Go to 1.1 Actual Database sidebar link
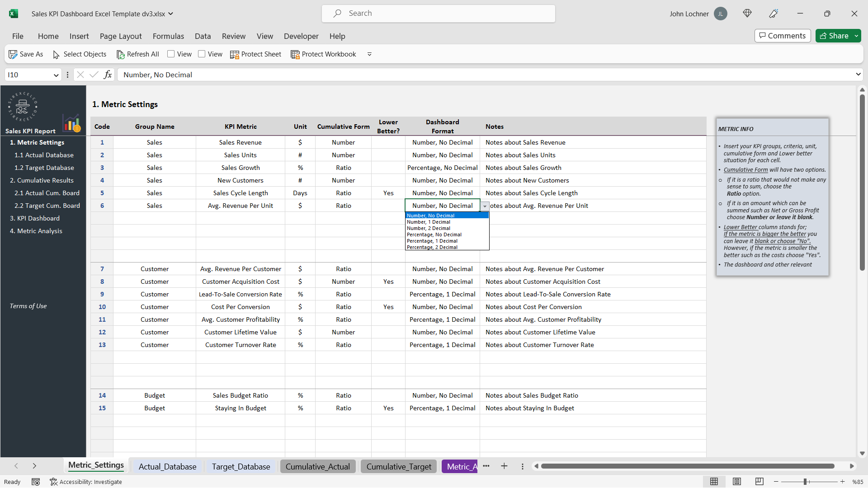The height and width of the screenshot is (488, 868). (x=44, y=155)
